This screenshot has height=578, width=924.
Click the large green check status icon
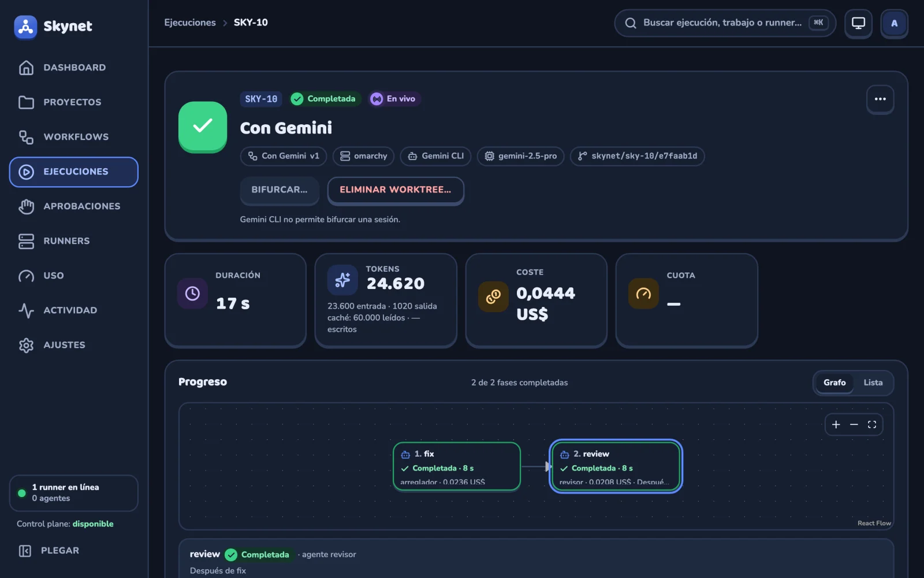203,127
